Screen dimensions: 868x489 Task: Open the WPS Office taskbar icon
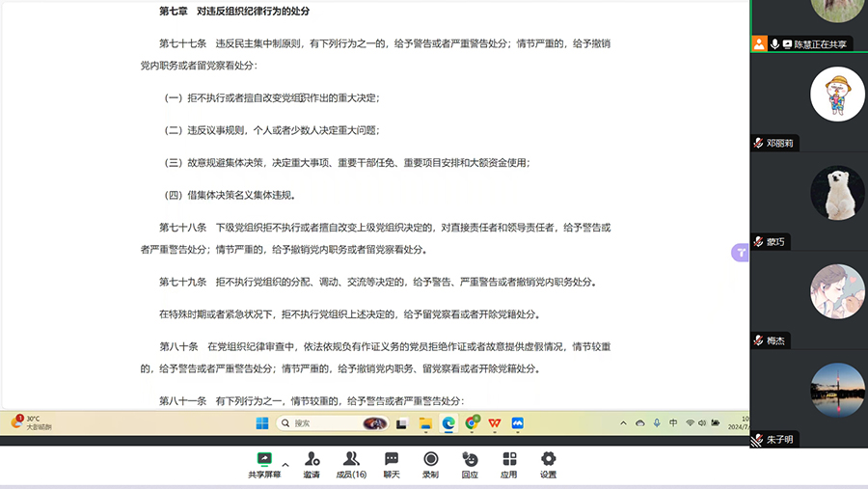pyautogui.click(x=494, y=423)
